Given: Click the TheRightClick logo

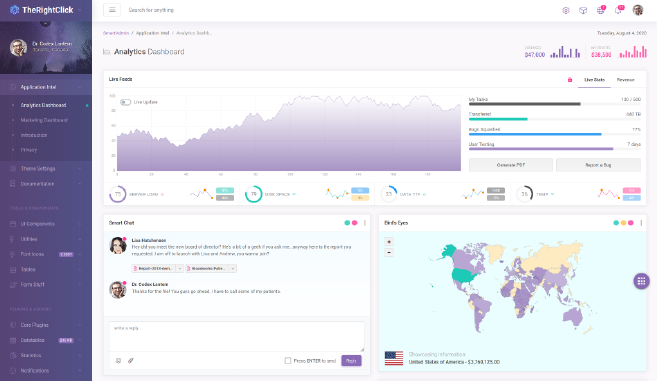Looking at the screenshot, I should (x=41, y=10).
